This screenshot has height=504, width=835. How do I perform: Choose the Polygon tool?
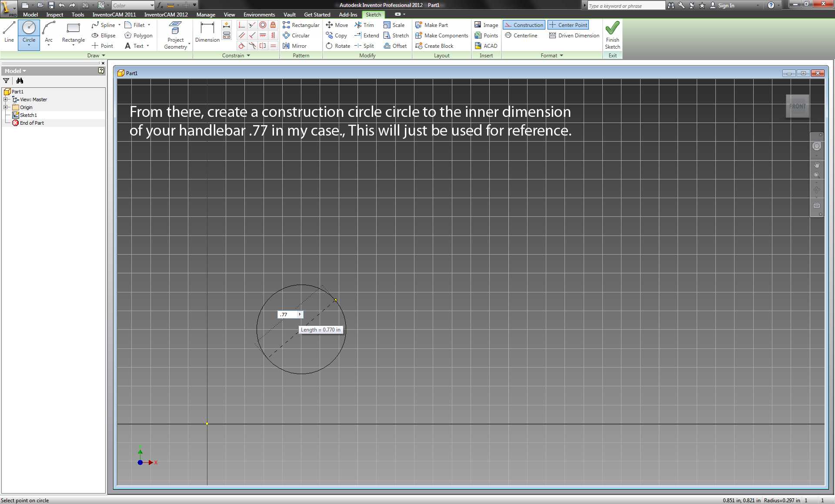coord(138,36)
